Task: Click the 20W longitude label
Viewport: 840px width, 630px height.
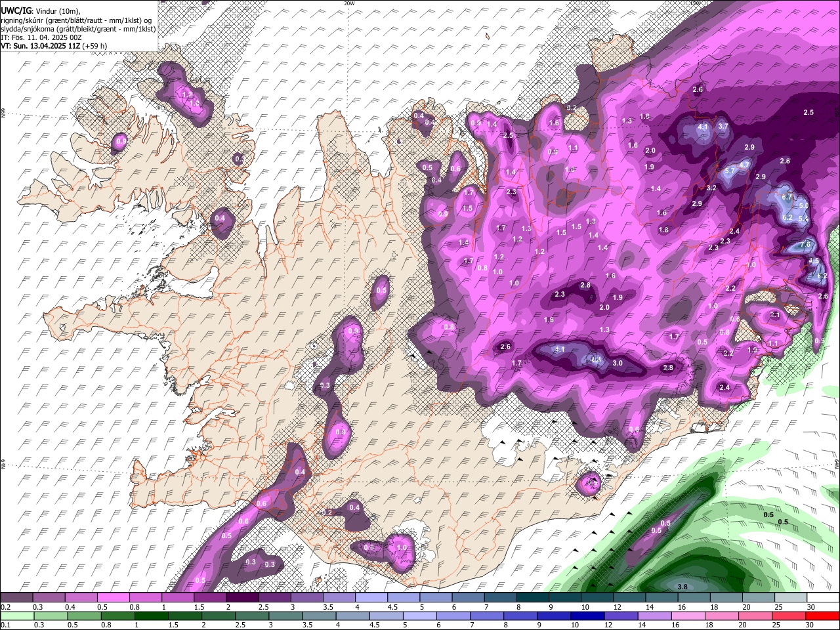Action: pos(349,3)
